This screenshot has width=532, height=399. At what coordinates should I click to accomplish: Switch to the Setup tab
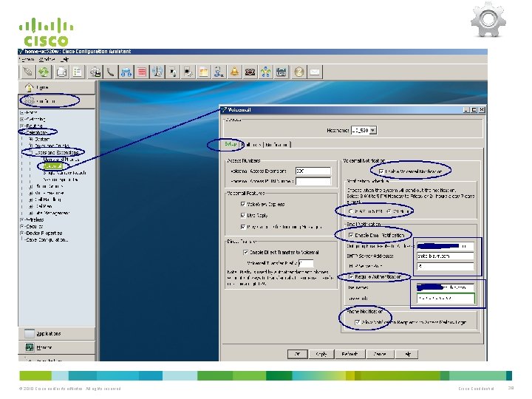point(231,144)
